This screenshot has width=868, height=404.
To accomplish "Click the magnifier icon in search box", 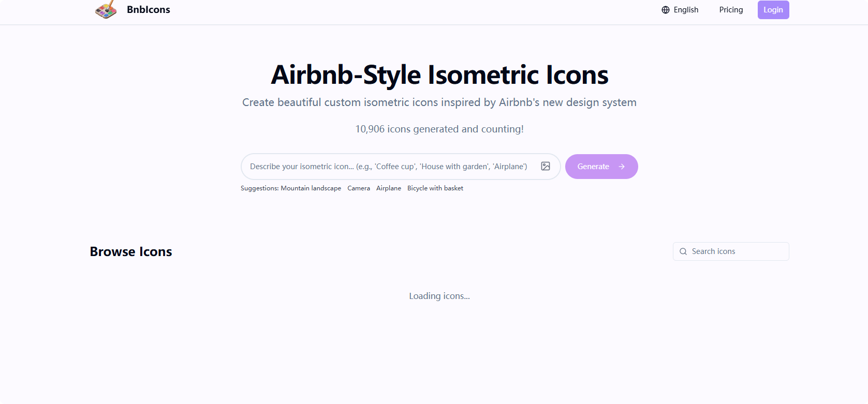I will click(683, 251).
